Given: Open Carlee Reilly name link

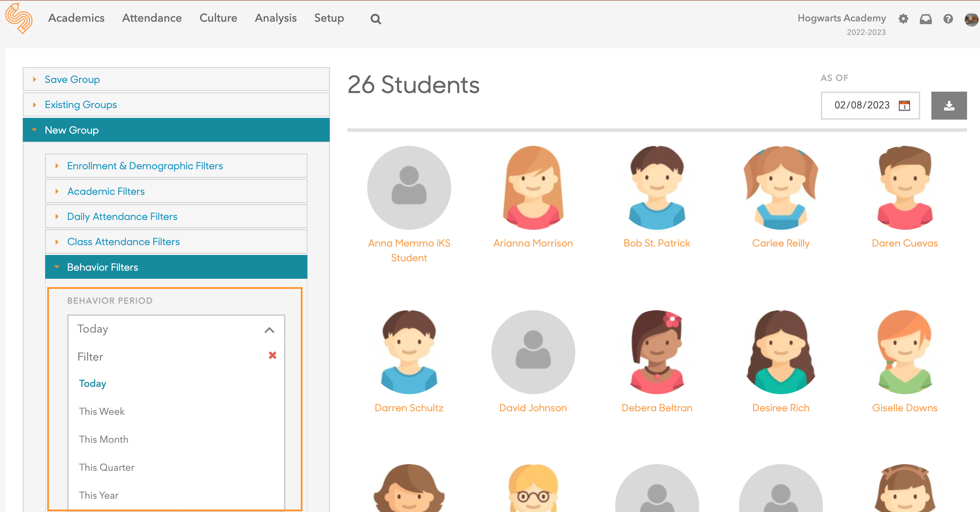Looking at the screenshot, I should (x=781, y=243).
